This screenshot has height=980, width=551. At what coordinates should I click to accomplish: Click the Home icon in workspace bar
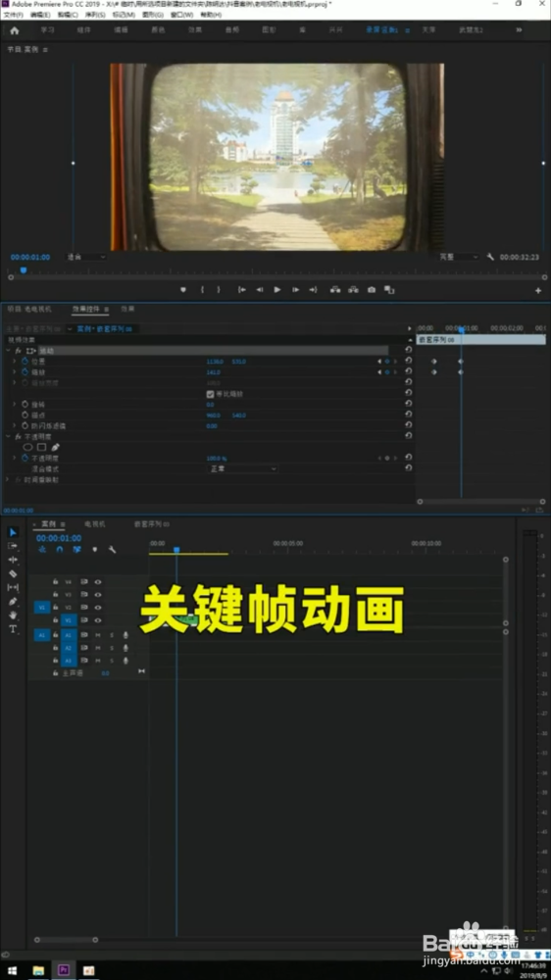coord(15,30)
